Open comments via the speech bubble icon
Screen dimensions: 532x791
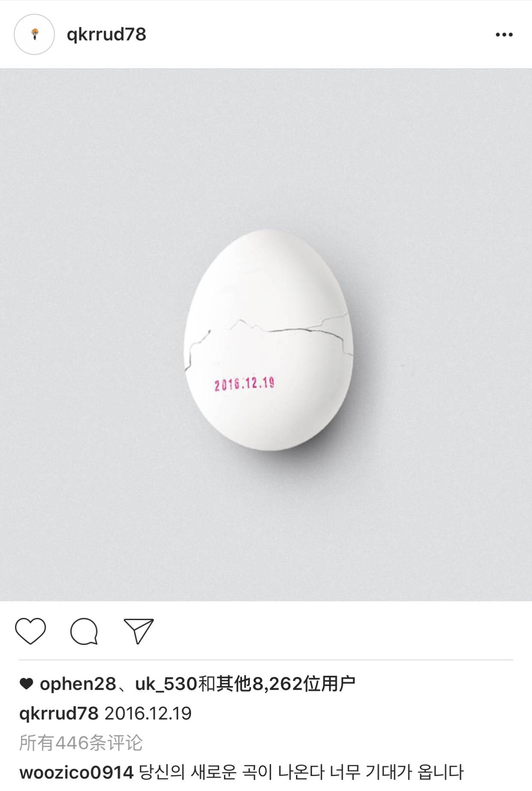(x=84, y=631)
